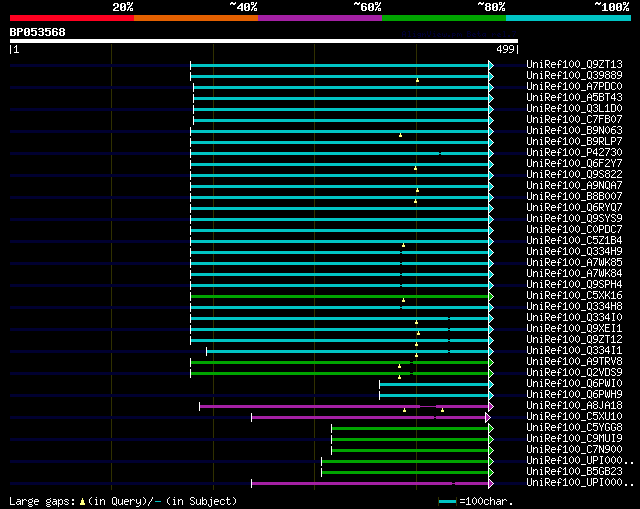Open the UniRef100_Q6PWH9 entry
640x509 pixels.
[x=574, y=395]
